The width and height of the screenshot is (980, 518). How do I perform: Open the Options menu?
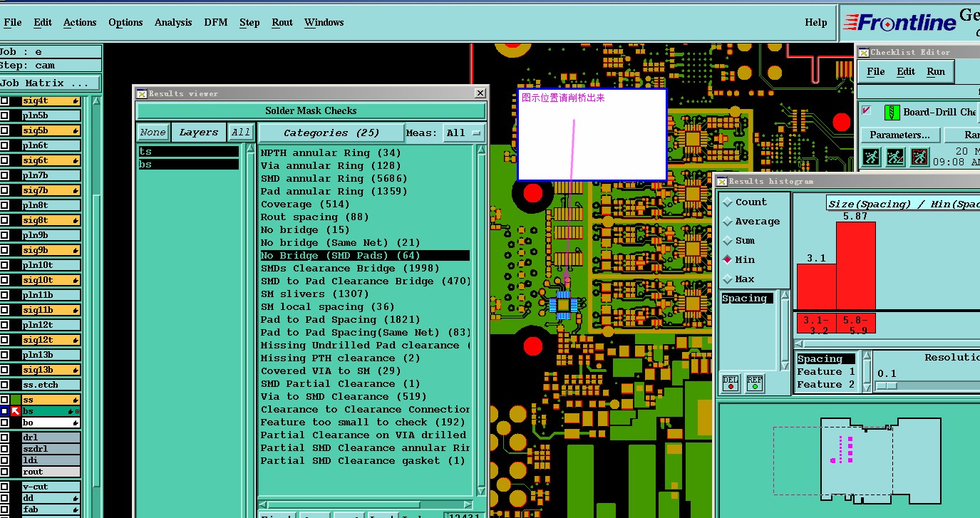125,22
